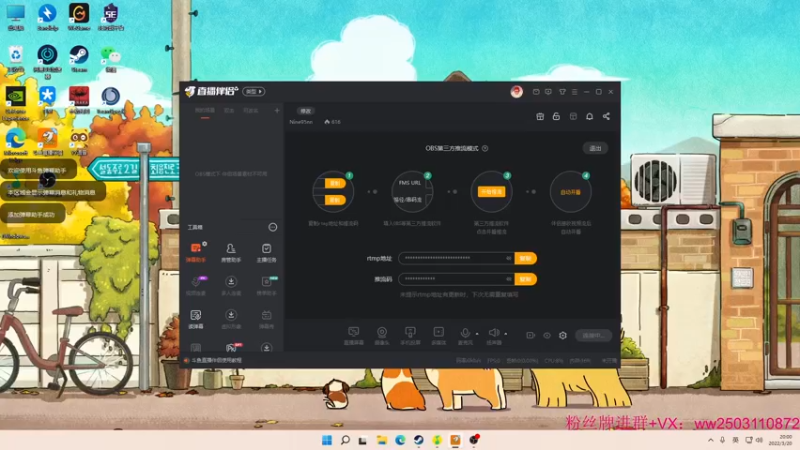
Task: Open File Explorer from taskbar
Action: click(x=382, y=440)
